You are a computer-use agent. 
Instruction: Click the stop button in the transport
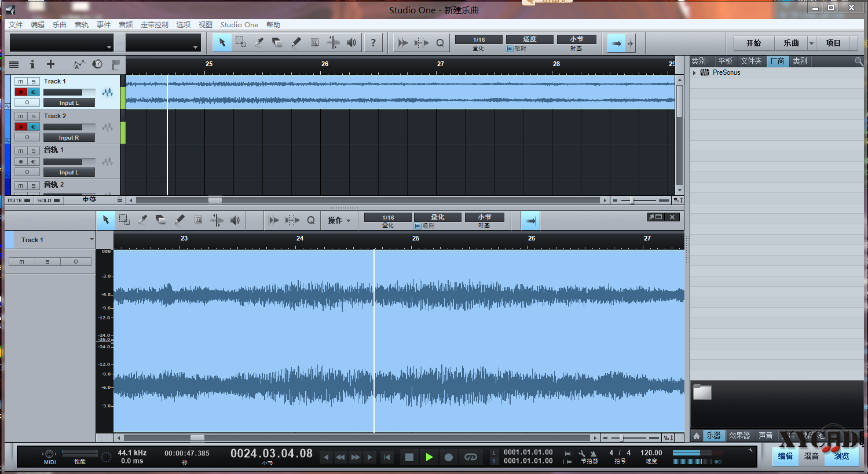pyautogui.click(x=409, y=457)
